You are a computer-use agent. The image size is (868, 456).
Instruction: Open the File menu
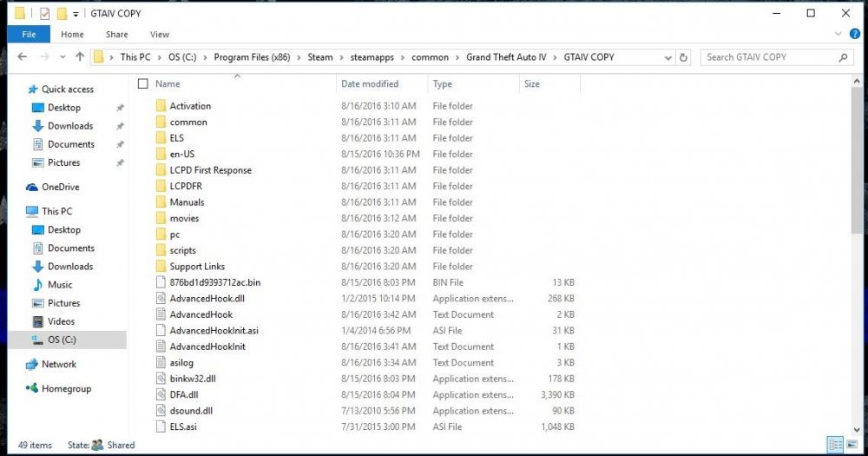coord(29,35)
